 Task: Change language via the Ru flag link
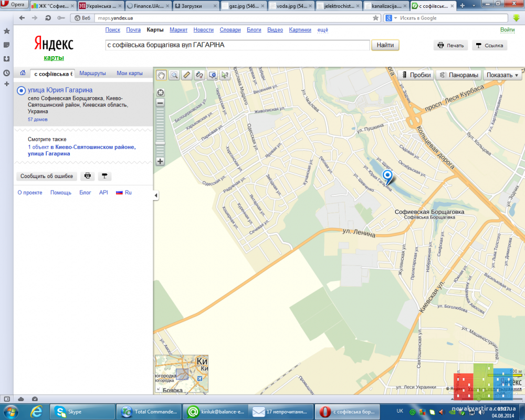click(x=124, y=193)
